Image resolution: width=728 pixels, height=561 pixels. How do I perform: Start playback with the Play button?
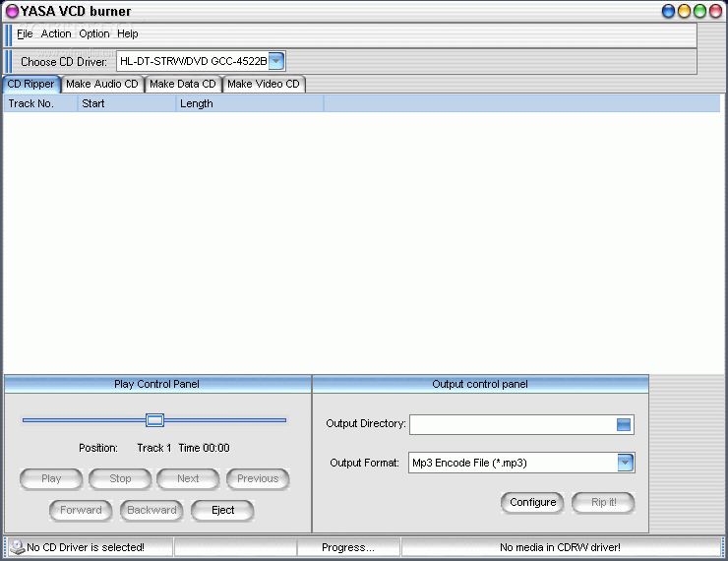pos(51,478)
